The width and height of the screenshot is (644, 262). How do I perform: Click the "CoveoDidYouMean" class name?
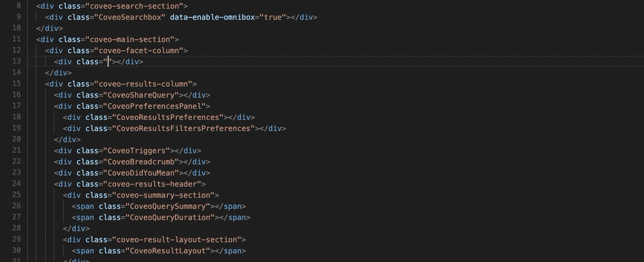pyautogui.click(x=141, y=172)
